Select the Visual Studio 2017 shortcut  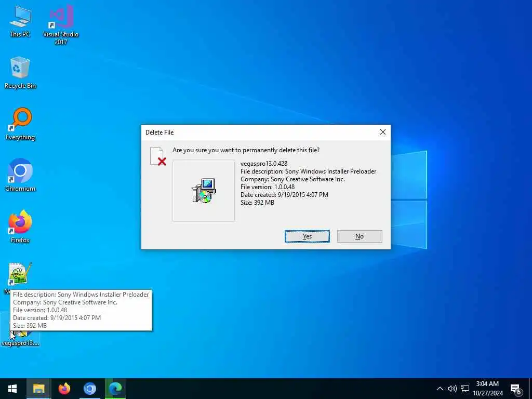click(61, 25)
